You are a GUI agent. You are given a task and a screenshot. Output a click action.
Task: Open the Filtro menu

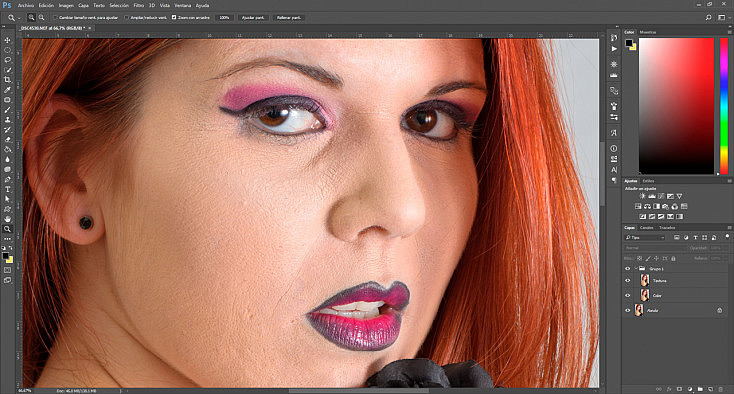(x=139, y=6)
